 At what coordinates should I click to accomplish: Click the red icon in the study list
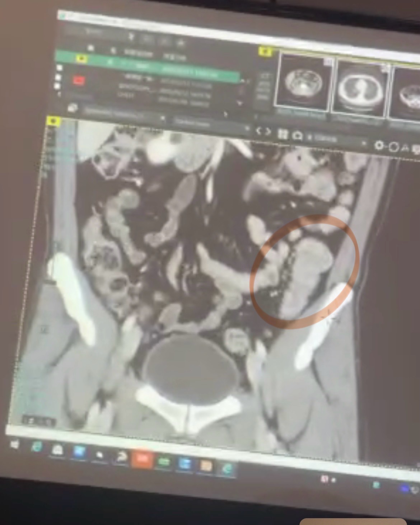(79, 80)
